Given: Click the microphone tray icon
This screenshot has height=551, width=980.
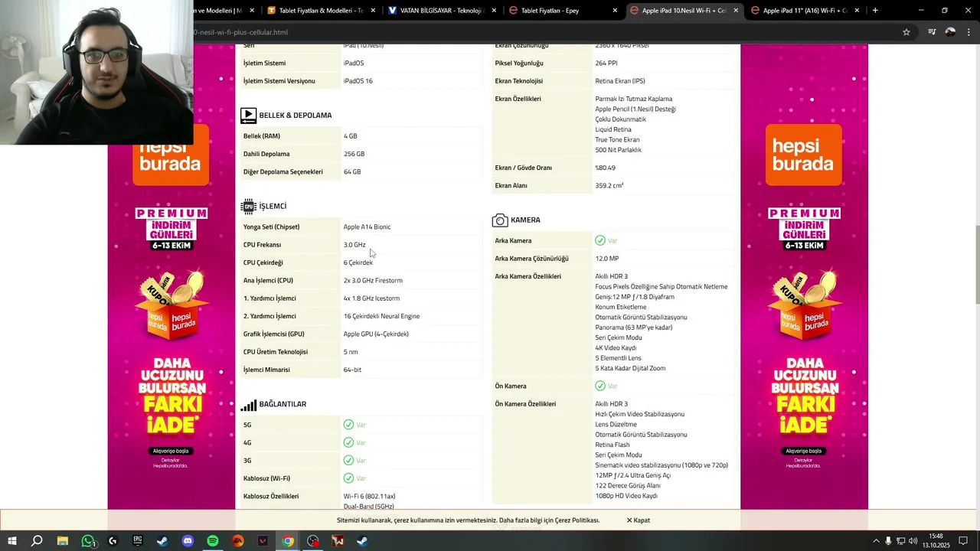Looking at the screenshot, I should 888,541.
